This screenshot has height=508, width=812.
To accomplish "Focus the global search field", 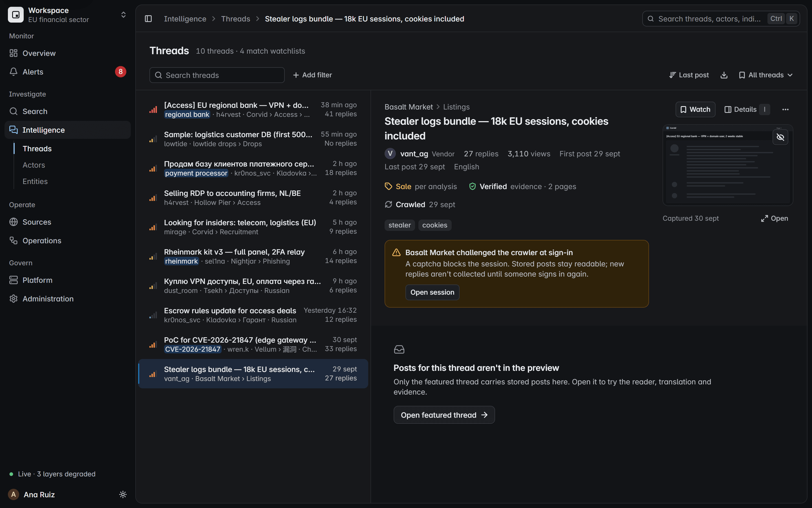I will (721, 19).
